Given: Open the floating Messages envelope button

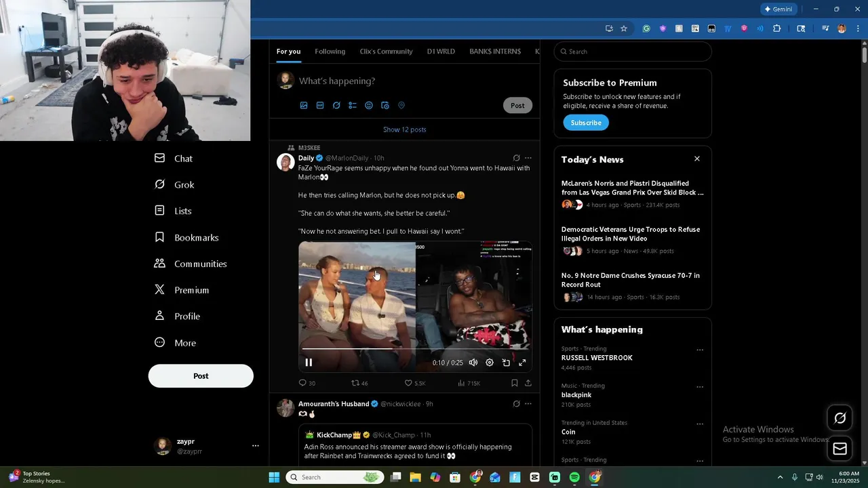Looking at the screenshot, I should (840, 448).
